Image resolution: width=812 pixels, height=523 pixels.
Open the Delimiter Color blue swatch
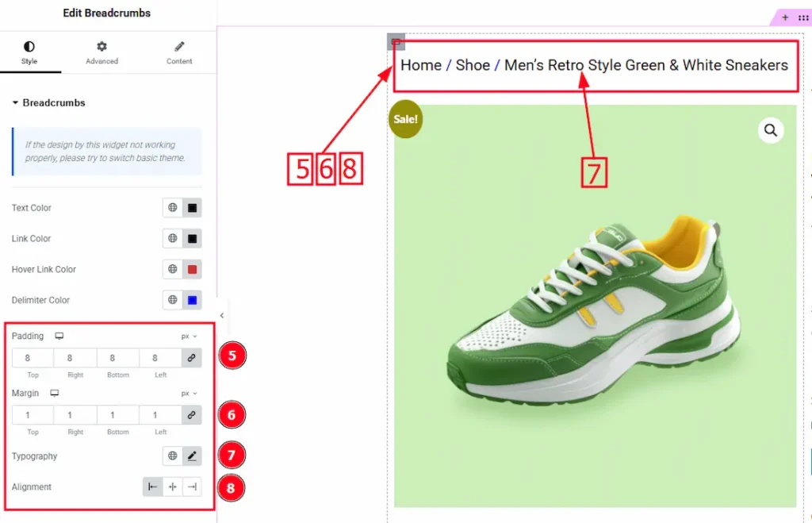192,301
